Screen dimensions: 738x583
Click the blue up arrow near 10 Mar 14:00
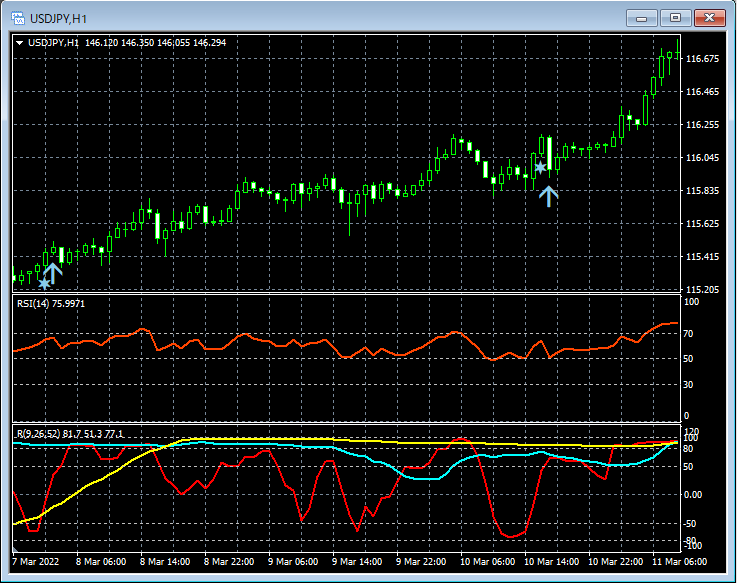[548, 195]
